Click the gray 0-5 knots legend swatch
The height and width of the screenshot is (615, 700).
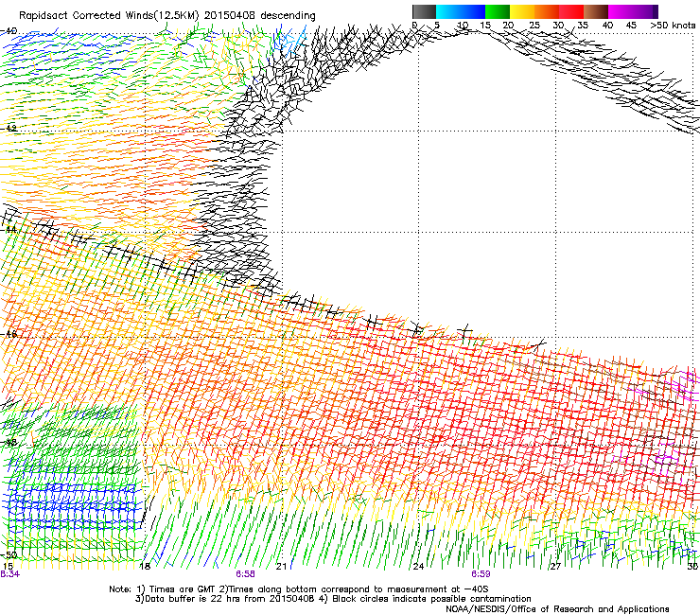pyautogui.click(x=424, y=11)
